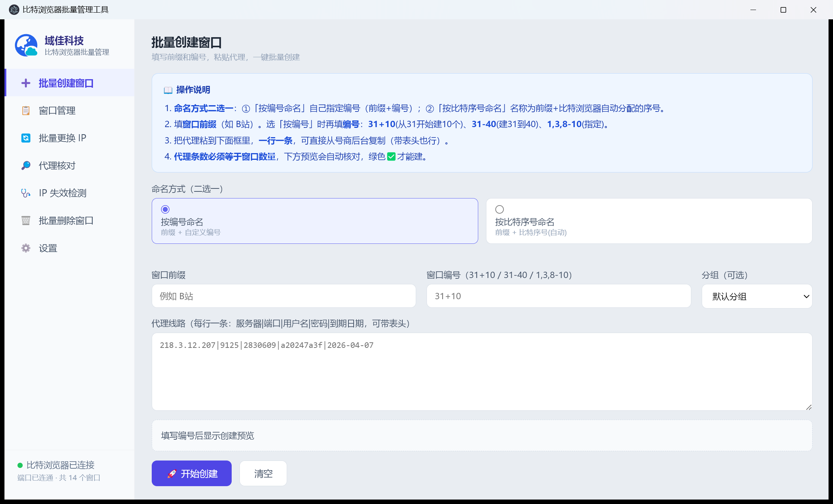Click the 域佳科技 brand name
This screenshot has height=504, width=833.
click(64, 41)
